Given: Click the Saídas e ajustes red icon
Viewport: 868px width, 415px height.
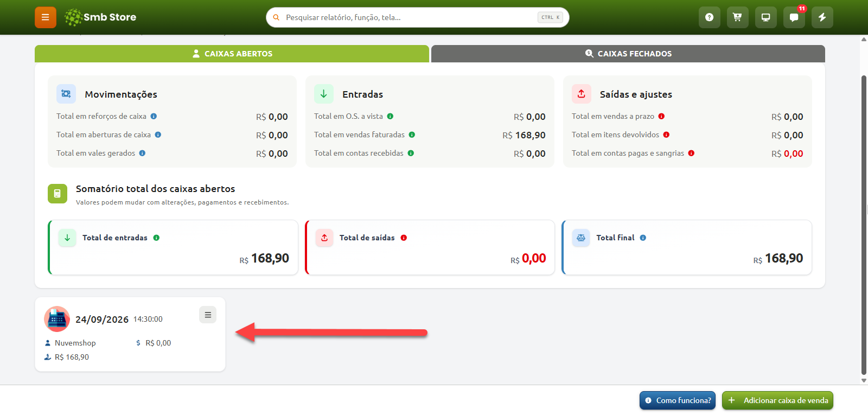Looking at the screenshot, I should (582, 94).
